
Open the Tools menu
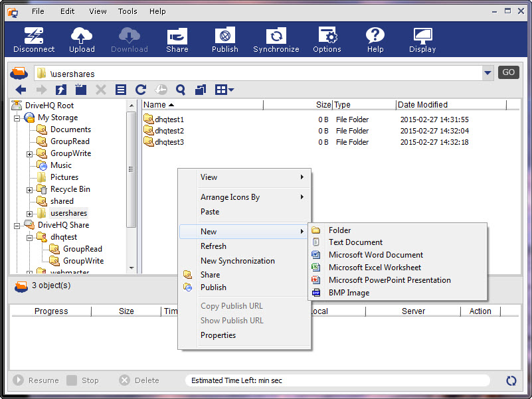click(128, 11)
